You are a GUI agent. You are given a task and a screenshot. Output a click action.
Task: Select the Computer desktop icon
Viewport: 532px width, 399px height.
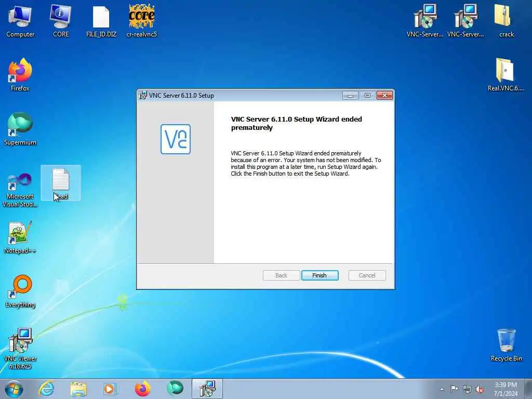tap(20, 21)
